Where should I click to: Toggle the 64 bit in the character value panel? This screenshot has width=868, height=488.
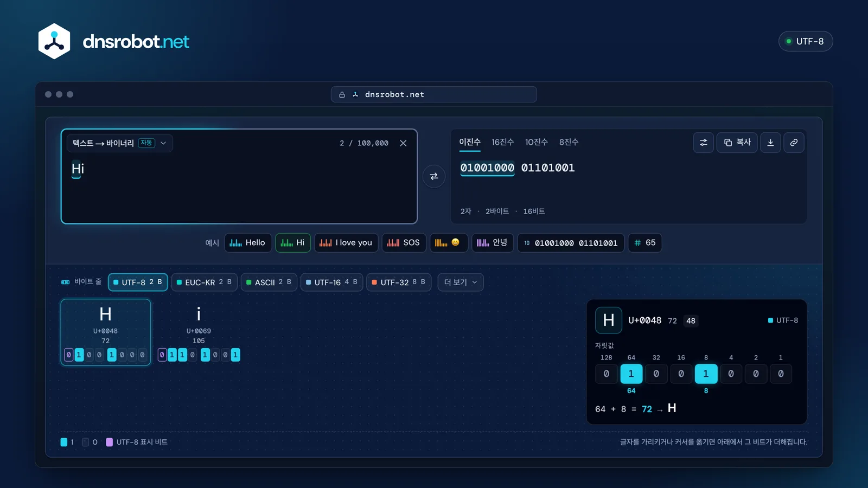(631, 374)
